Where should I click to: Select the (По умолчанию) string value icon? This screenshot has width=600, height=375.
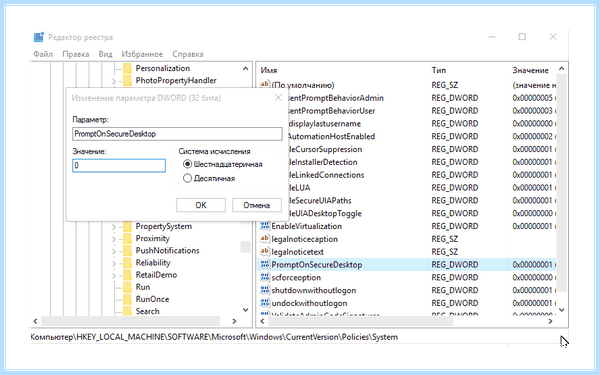click(x=264, y=85)
